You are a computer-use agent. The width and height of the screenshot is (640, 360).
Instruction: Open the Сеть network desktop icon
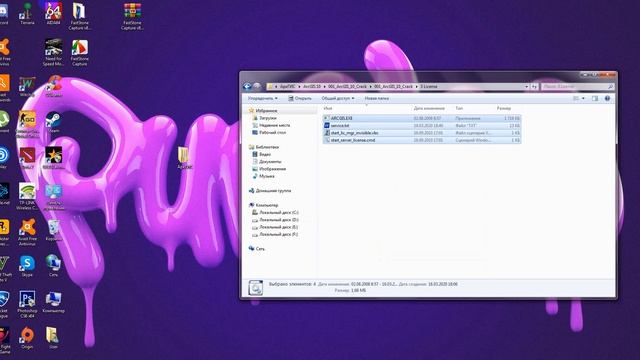click(x=53, y=266)
